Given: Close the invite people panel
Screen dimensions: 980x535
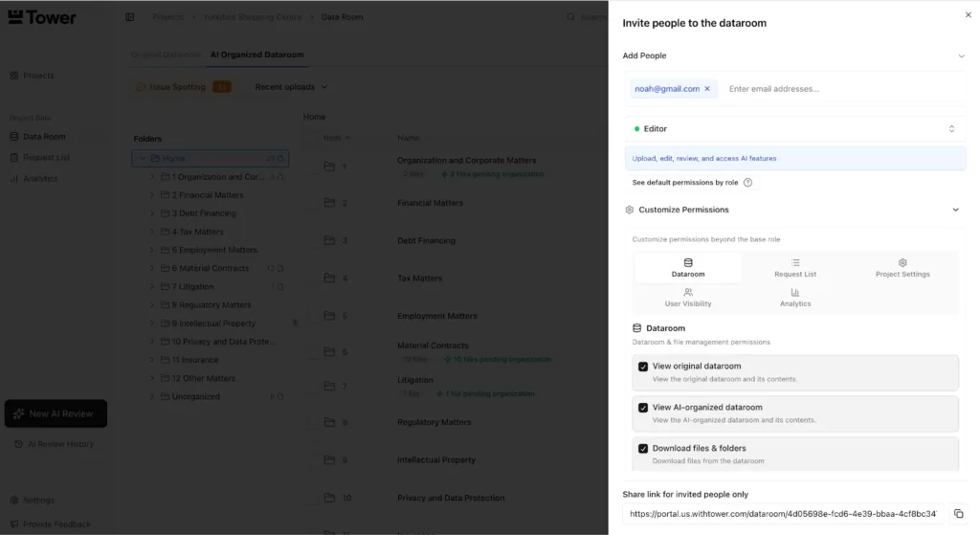Looking at the screenshot, I should click(x=968, y=14).
